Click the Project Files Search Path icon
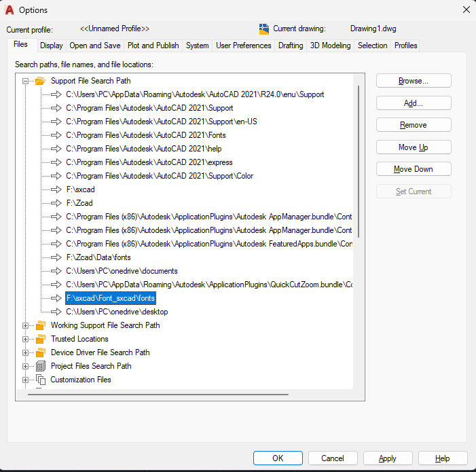Image resolution: width=476 pixels, height=472 pixels. [40, 366]
